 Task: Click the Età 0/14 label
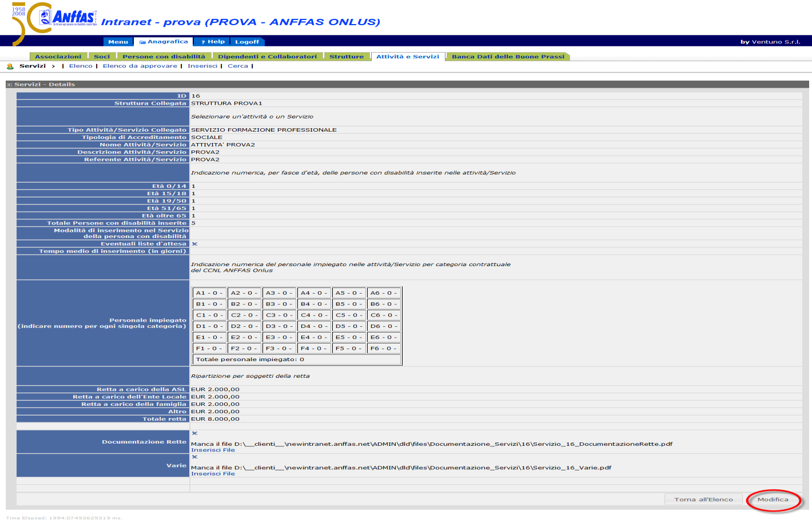169,186
